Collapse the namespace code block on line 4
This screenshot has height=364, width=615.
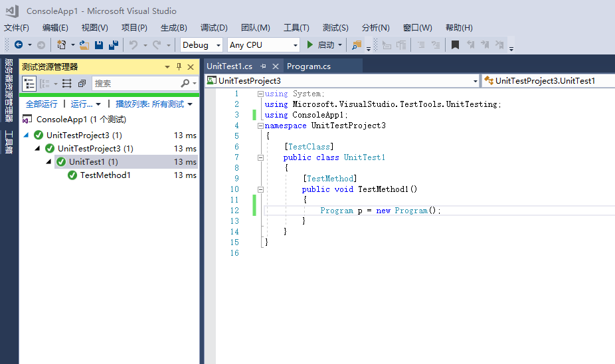pos(260,126)
